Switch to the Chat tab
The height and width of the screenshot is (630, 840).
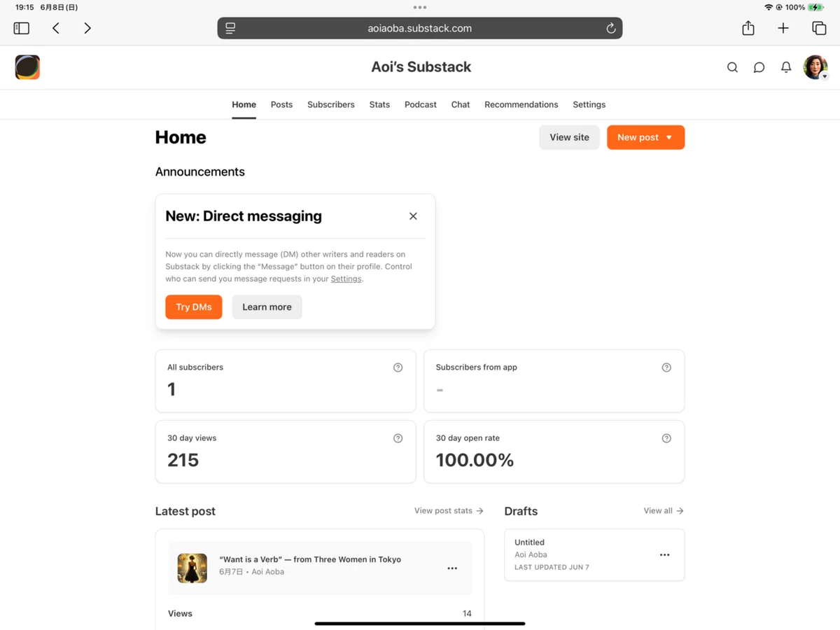tap(461, 104)
